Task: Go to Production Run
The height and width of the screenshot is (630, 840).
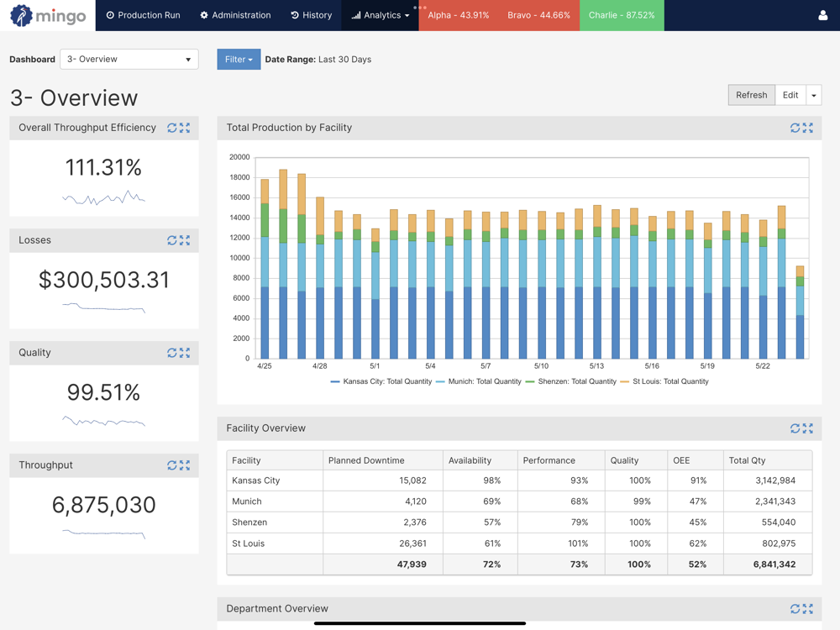Action: (143, 15)
